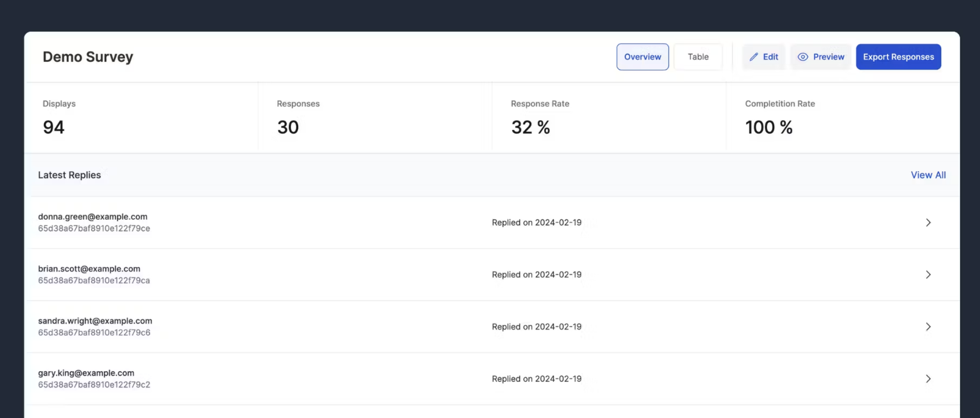Click the Completition Rate label
This screenshot has height=418, width=980.
click(x=780, y=104)
